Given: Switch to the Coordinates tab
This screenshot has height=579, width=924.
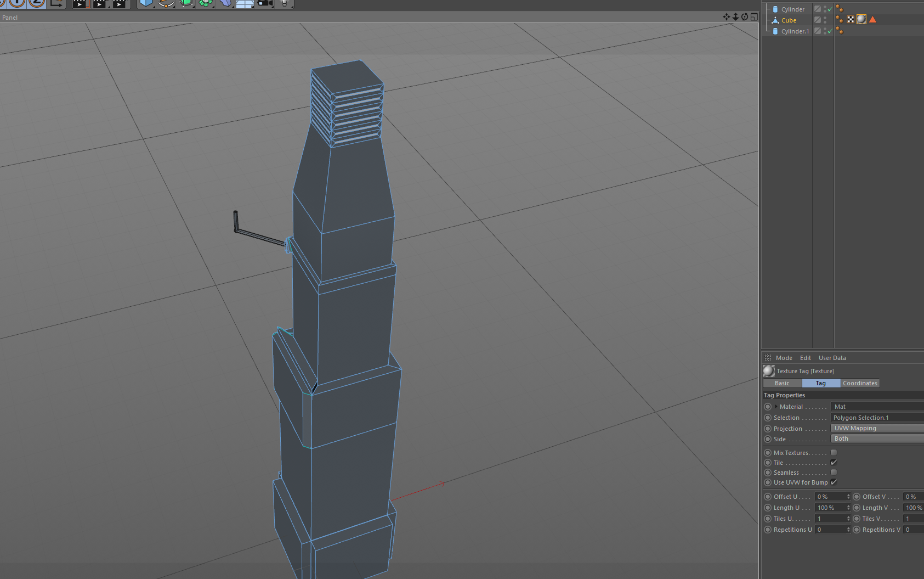Looking at the screenshot, I should click(860, 383).
